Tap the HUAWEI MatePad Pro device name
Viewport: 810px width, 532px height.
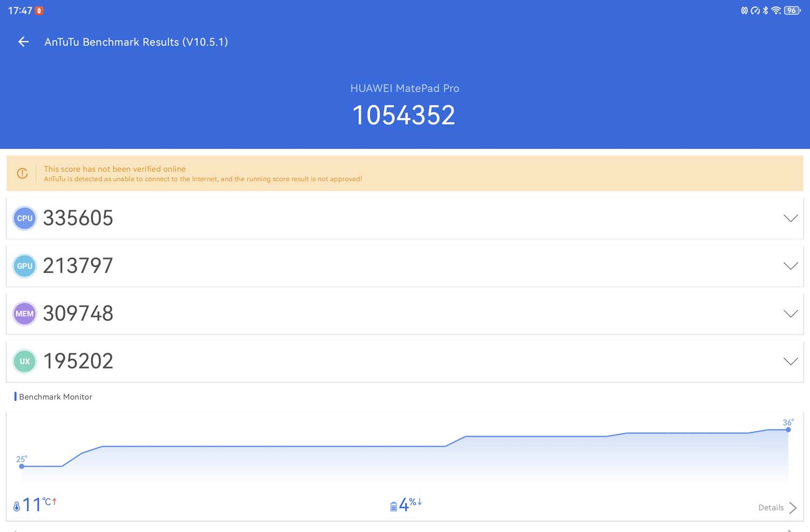(404, 88)
